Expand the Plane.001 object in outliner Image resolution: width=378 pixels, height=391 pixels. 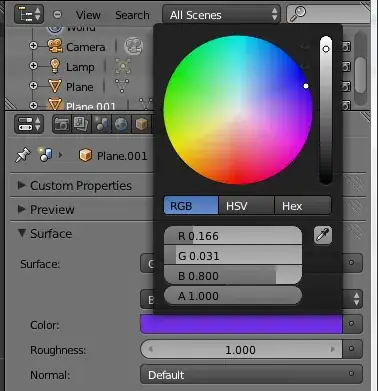pyautogui.click(x=33, y=105)
